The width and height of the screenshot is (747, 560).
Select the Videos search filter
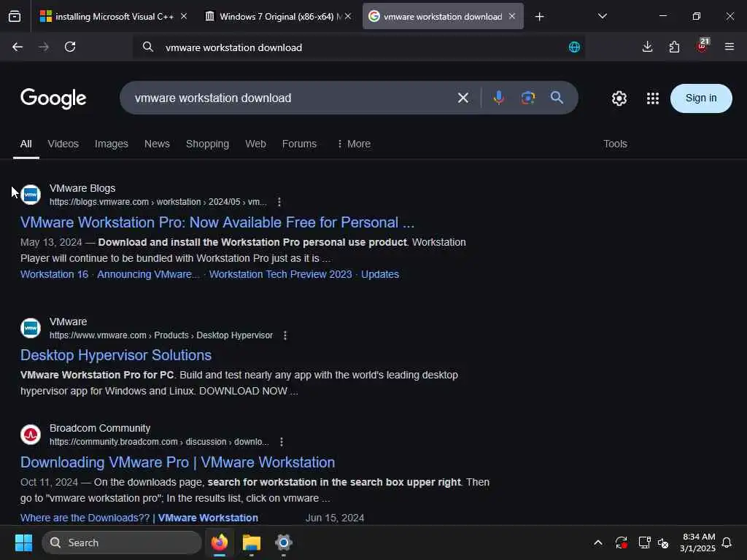click(63, 144)
